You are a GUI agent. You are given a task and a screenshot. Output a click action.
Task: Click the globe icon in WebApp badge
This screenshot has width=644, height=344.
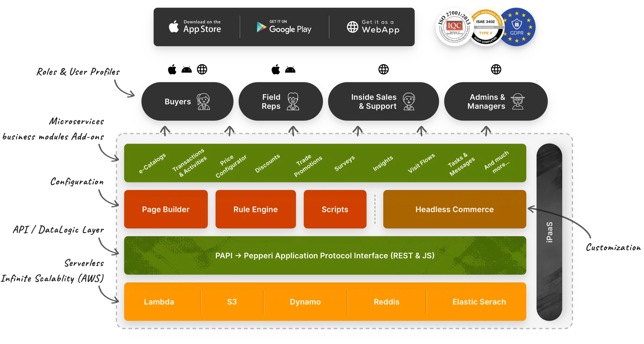[352, 27]
